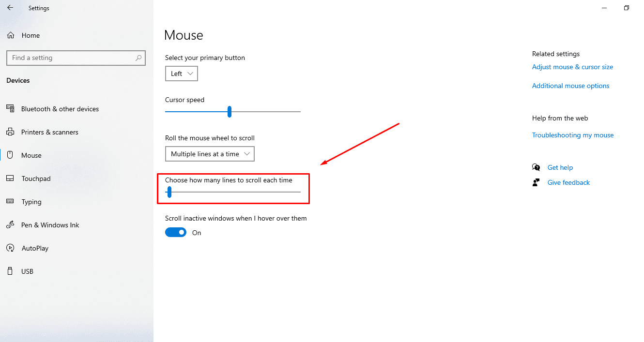Click Troubleshooting my mouse link
The width and height of the screenshot is (644, 342).
click(573, 135)
